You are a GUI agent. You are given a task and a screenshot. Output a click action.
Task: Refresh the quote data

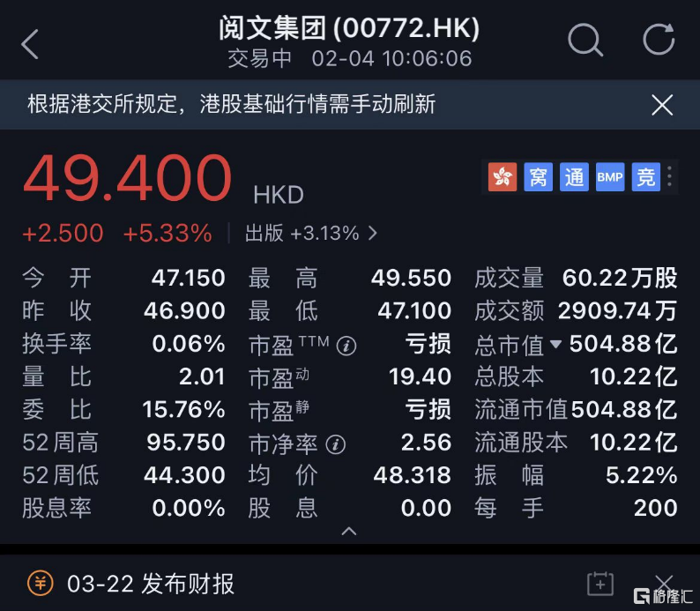click(x=658, y=41)
